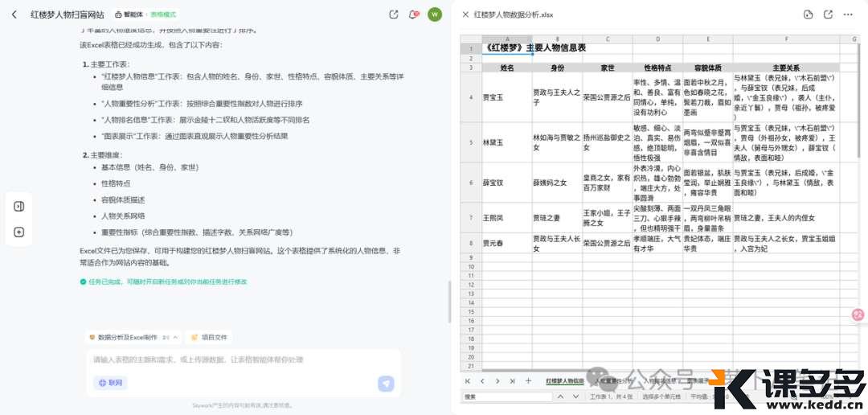Image resolution: width=868 pixels, height=415 pixels.
Task: Open the notifications bell icon
Action: coord(413,14)
